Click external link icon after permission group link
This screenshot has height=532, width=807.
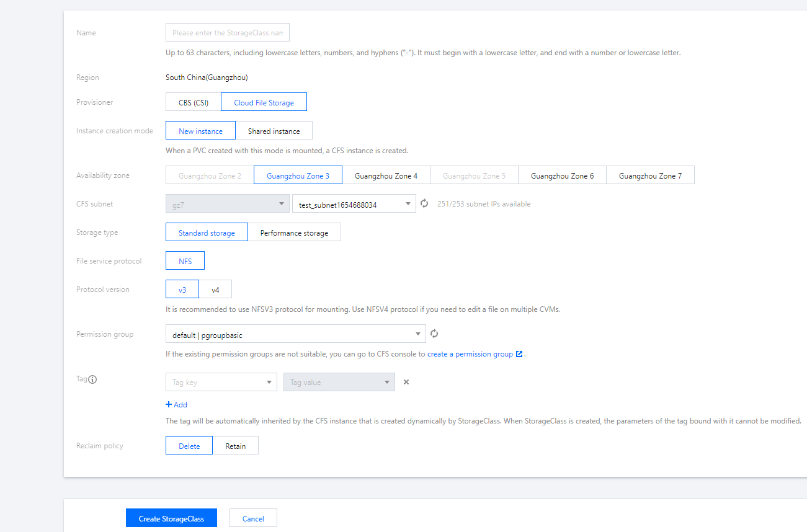[x=519, y=354]
